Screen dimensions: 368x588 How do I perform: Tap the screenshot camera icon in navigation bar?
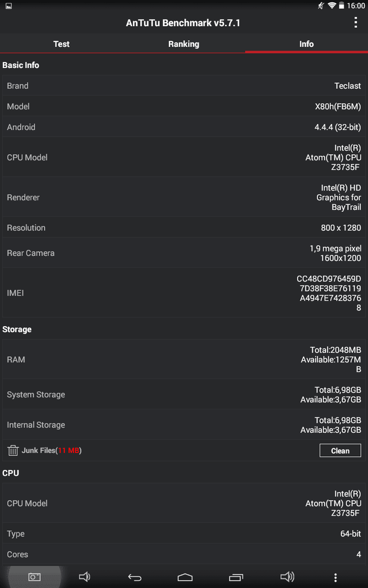coord(34,577)
